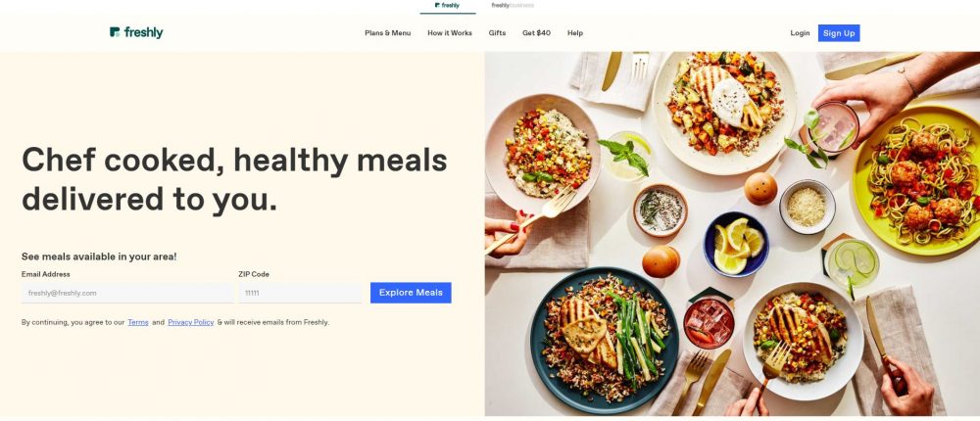Go to the Gifts section

point(497,33)
